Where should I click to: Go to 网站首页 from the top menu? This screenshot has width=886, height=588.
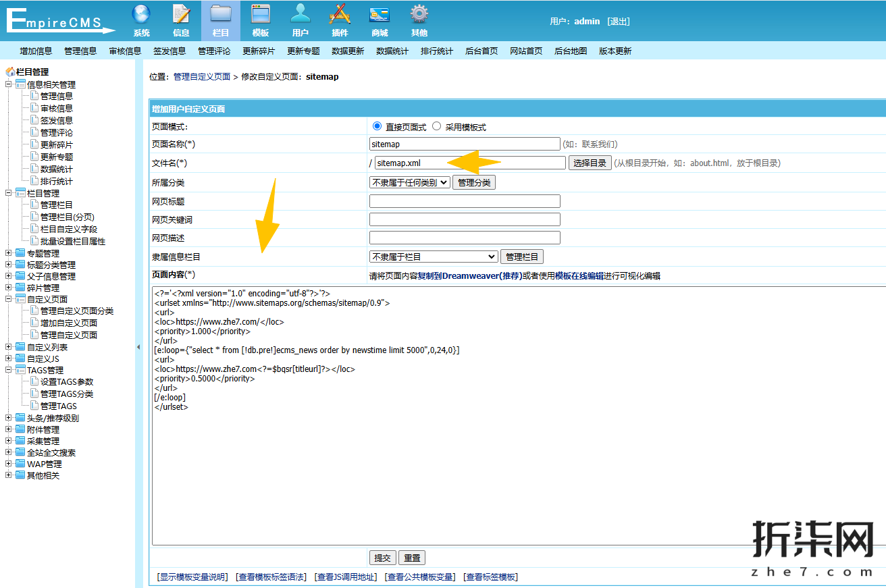coord(525,51)
